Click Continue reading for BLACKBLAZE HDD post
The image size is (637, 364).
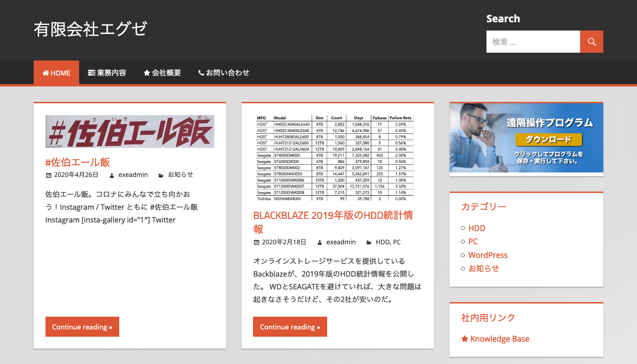[290, 327]
